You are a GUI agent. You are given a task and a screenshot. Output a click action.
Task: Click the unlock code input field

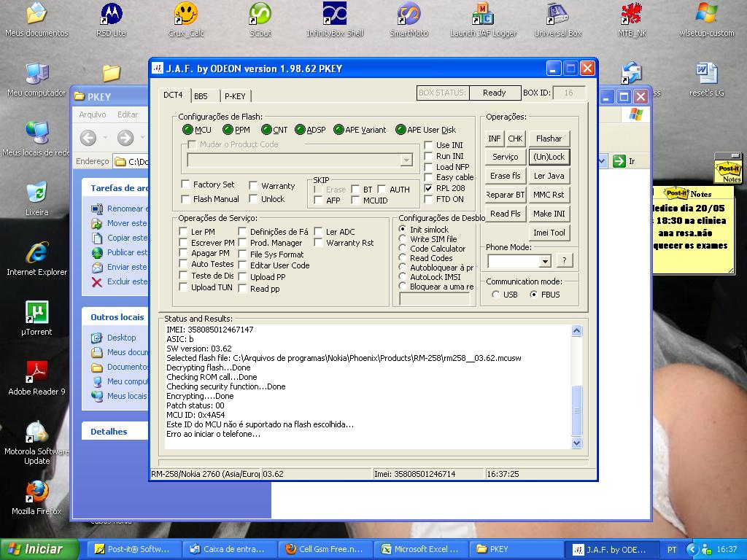435,299
